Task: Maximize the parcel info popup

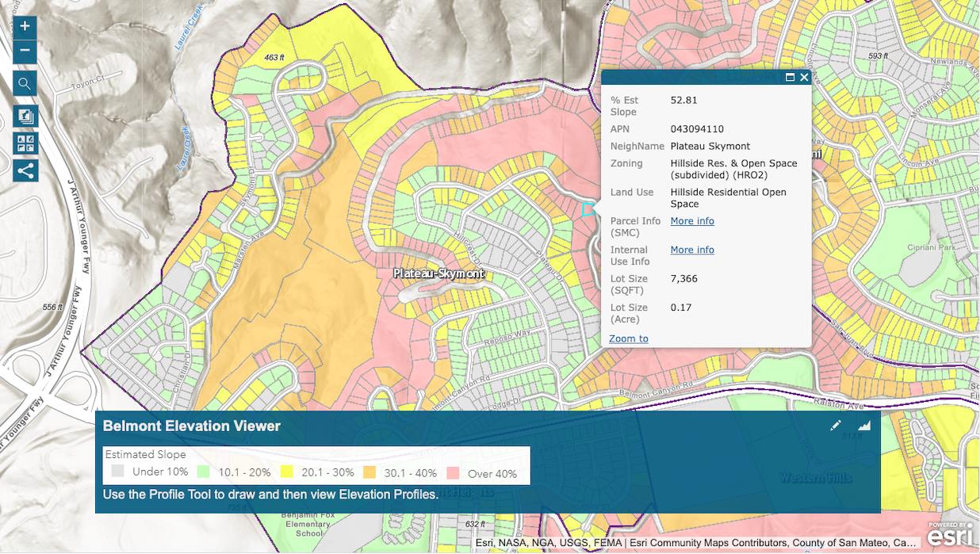Action: tap(790, 78)
